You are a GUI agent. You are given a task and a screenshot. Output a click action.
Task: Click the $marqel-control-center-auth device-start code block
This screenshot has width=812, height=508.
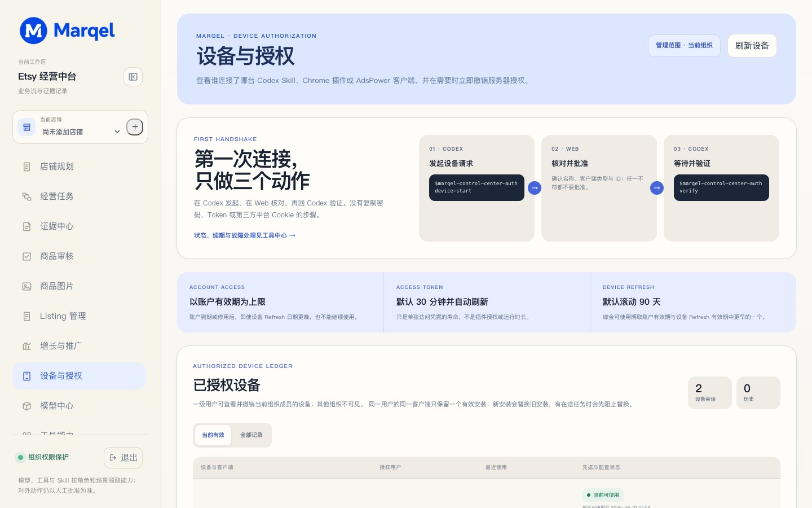click(476, 187)
